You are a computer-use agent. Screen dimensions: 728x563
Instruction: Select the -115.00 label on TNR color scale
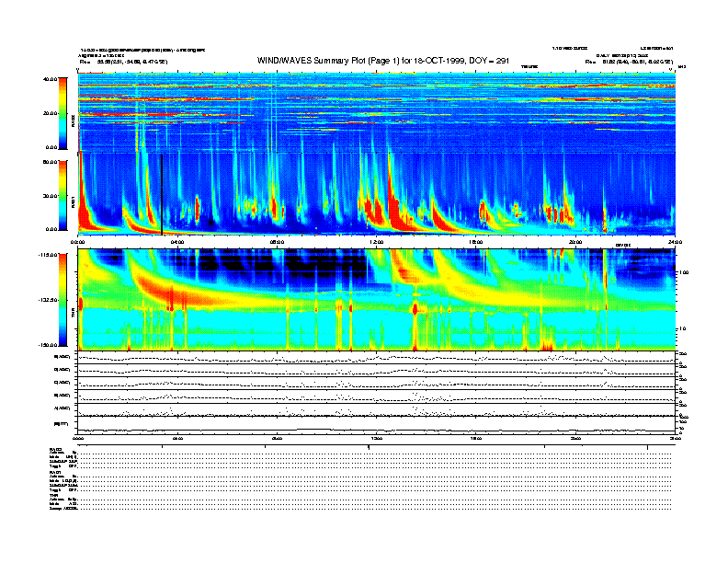(x=48, y=255)
